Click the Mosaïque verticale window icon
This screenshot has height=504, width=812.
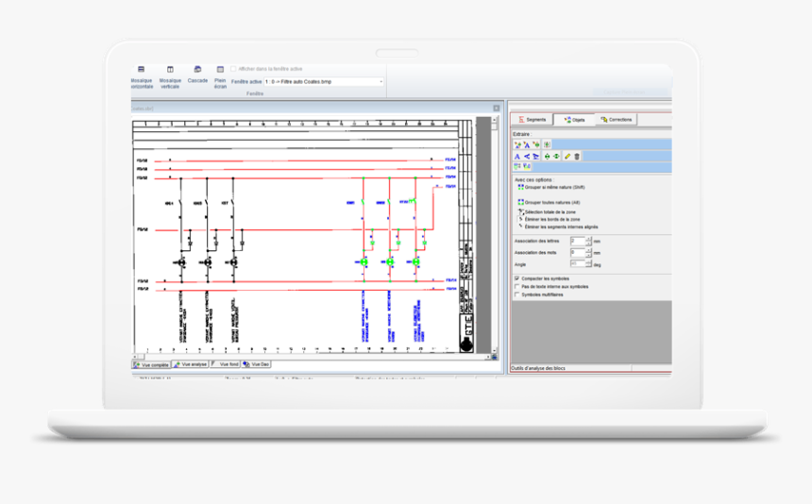coord(170,69)
